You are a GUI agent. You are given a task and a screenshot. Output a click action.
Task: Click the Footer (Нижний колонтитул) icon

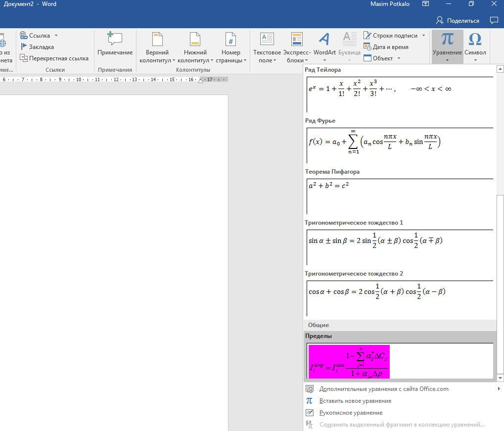(195, 39)
